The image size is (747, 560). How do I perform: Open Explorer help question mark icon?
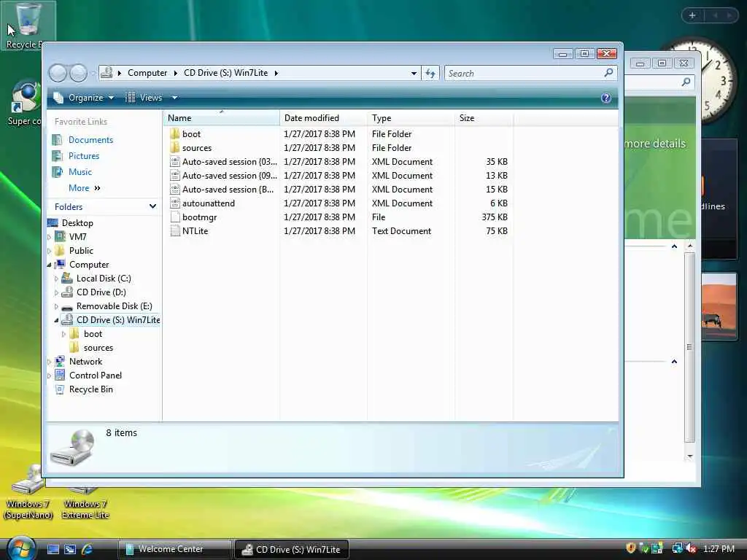606,98
